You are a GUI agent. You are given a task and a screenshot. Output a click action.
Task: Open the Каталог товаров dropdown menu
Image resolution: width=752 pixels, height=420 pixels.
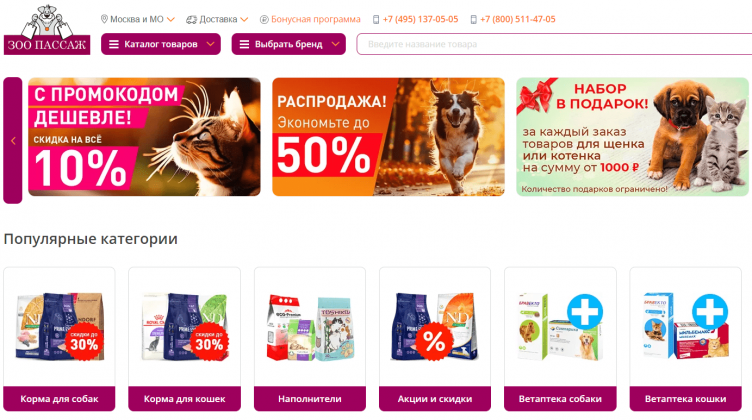[161, 44]
